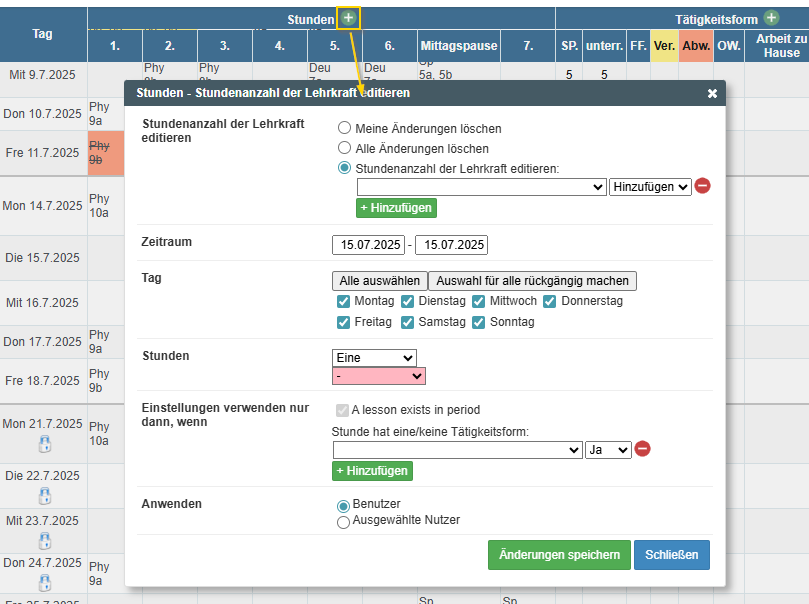The image size is (809, 604).
Task: Click the lock icon under Don 24.7.2025
Action: 45,583
